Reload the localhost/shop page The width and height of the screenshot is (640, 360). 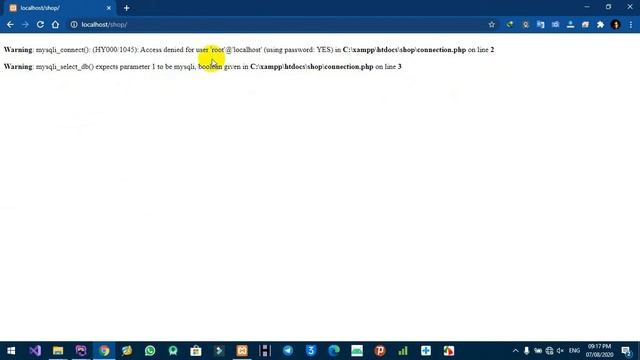coord(40,24)
